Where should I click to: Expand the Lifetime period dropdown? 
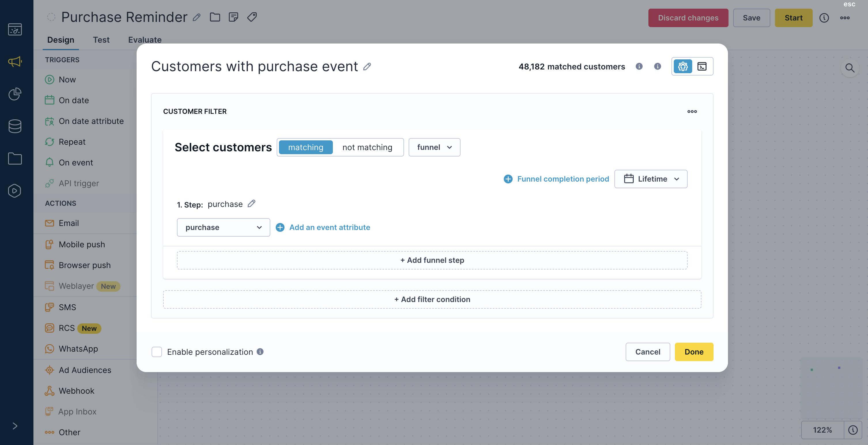coord(651,179)
